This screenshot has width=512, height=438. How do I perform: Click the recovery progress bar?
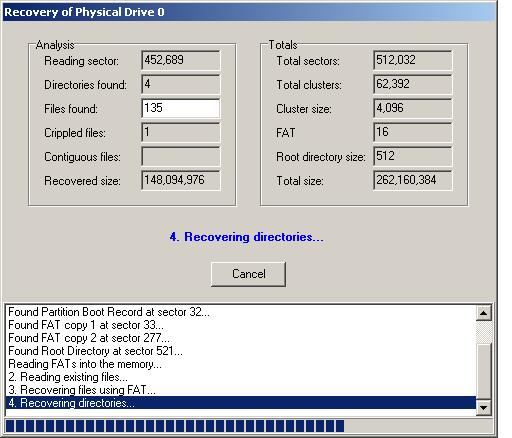click(x=248, y=426)
